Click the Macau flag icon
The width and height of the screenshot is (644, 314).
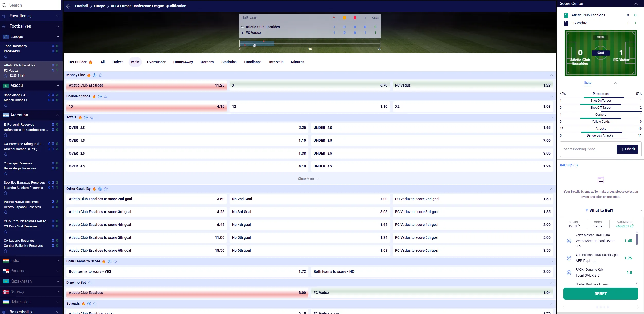[x=6, y=86]
